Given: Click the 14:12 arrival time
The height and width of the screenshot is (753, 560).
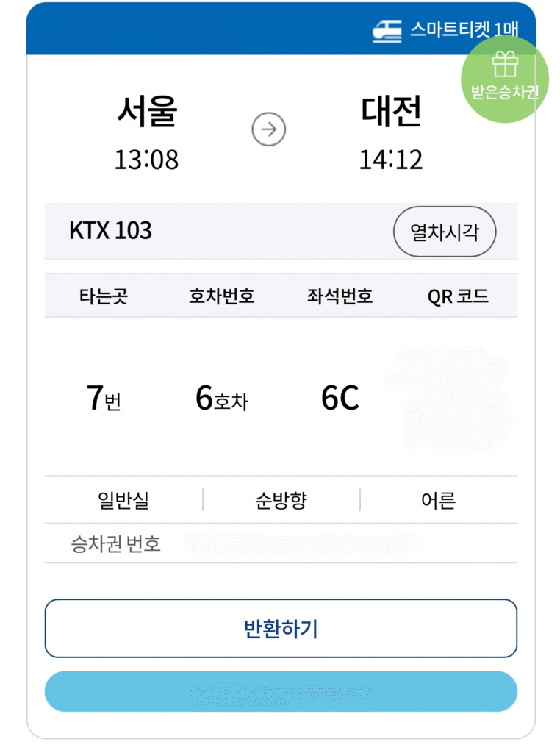Looking at the screenshot, I should [391, 160].
